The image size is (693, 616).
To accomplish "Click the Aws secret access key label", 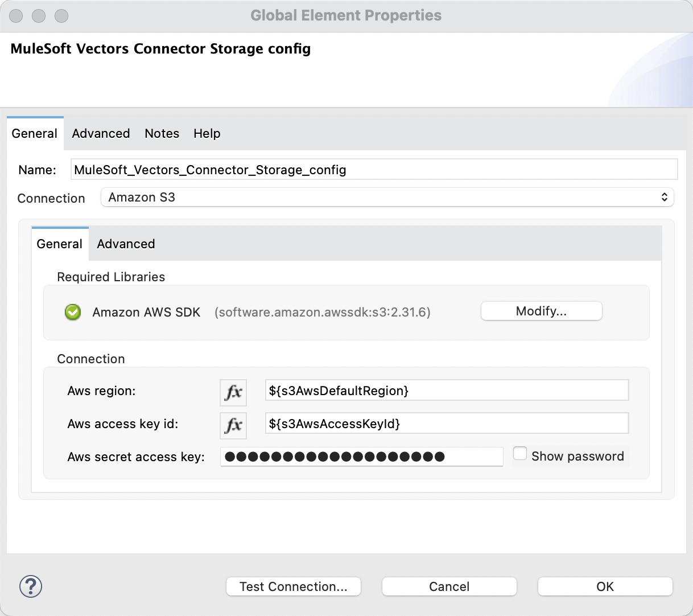I will (x=136, y=457).
